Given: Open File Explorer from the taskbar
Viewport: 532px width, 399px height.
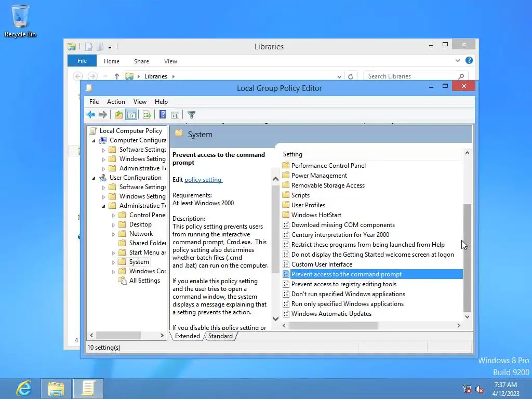Looking at the screenshot, I should coord(56,389).
